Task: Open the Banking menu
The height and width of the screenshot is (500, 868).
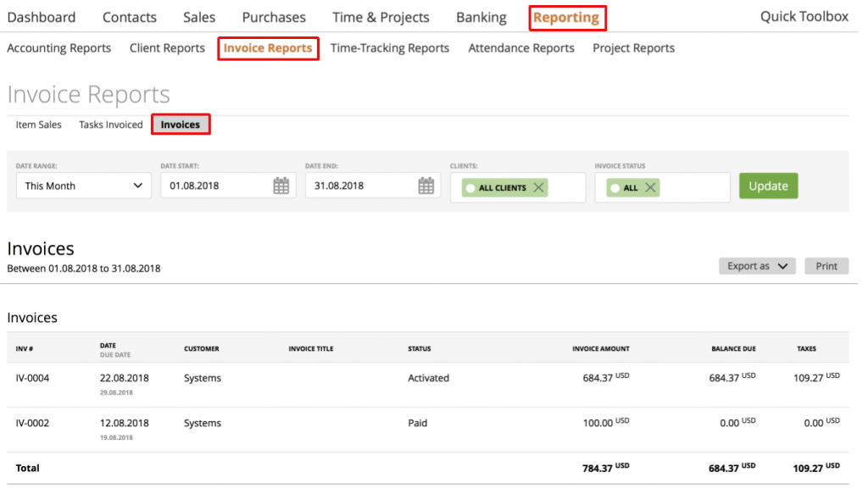Action: click(481, 17)
